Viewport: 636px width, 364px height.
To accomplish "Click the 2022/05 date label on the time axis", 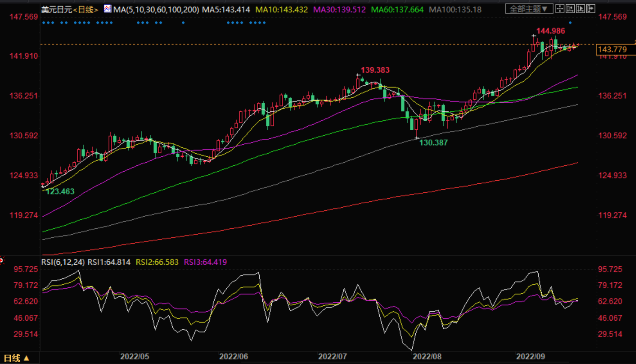I will pos(135,357).
